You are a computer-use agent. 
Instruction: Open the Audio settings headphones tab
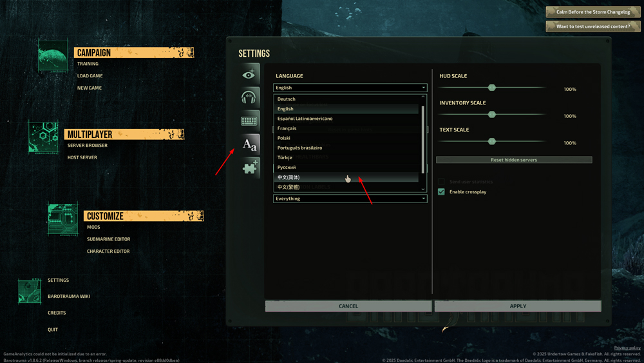click(250, 97)
